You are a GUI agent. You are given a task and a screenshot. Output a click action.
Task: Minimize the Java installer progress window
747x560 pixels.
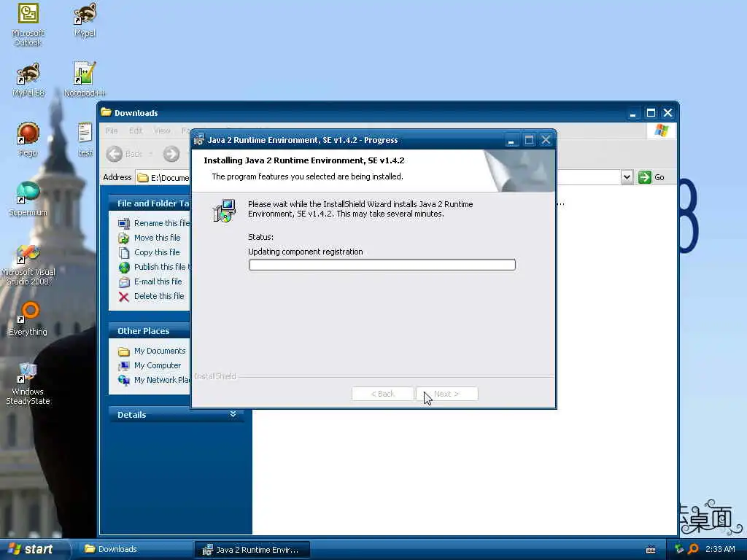511,140
